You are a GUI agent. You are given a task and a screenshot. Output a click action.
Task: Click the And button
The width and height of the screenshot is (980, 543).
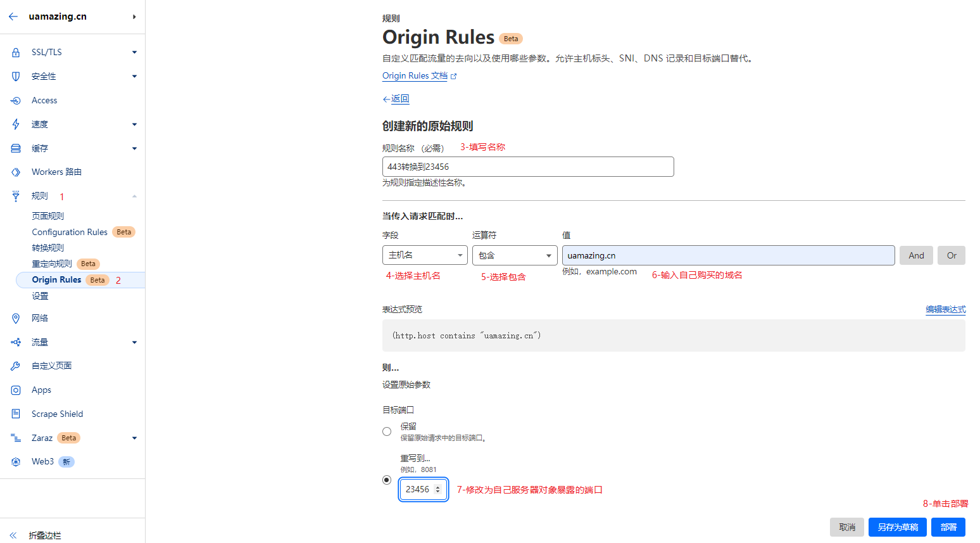[916, 255]
